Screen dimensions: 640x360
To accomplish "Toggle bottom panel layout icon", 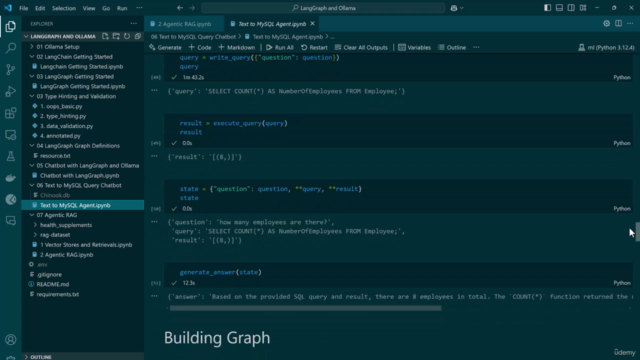I will pos(559,8).
